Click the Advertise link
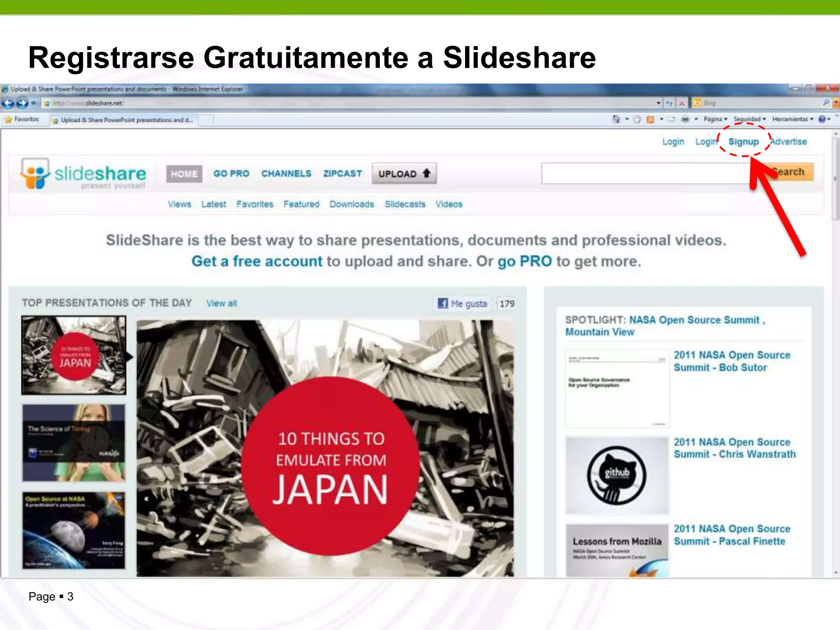Screen dimensions: 840x630 point(788,142)
